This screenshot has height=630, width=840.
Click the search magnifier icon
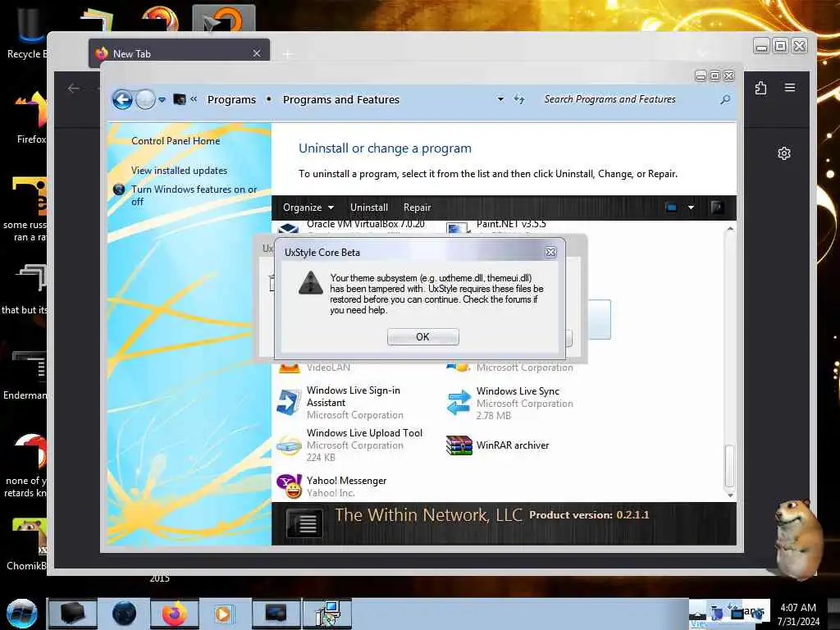coord(725,99)
